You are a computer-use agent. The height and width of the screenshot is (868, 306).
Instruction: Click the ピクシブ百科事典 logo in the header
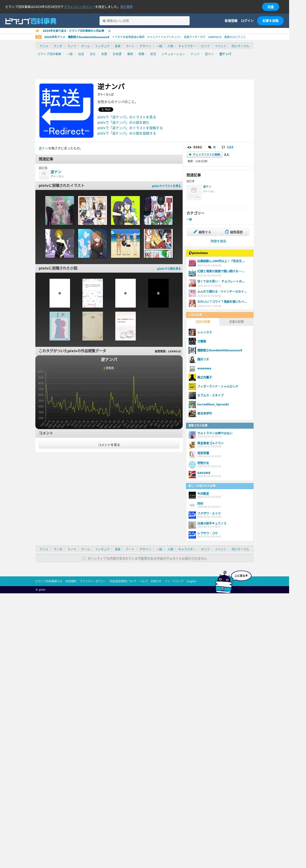[x=31, y=21]
